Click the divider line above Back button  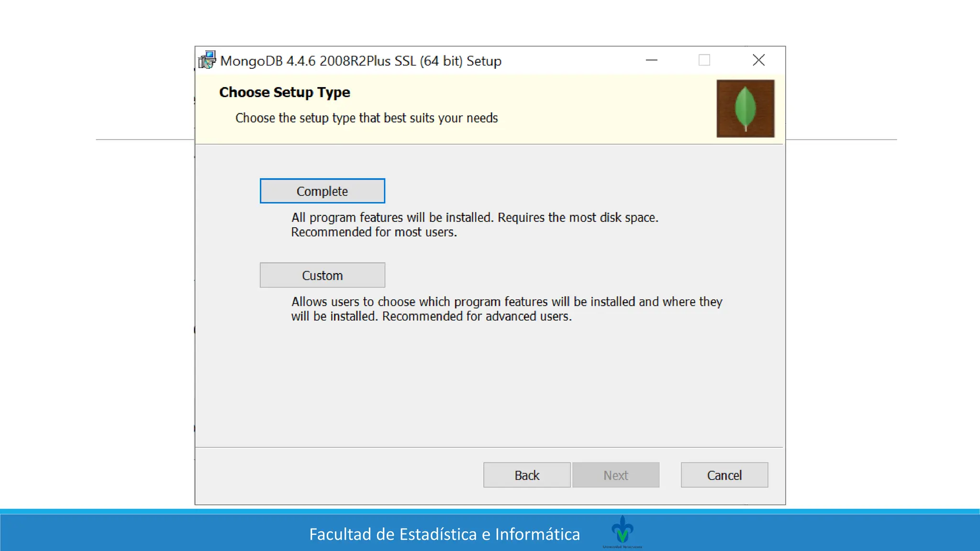[x=488, y=448]
